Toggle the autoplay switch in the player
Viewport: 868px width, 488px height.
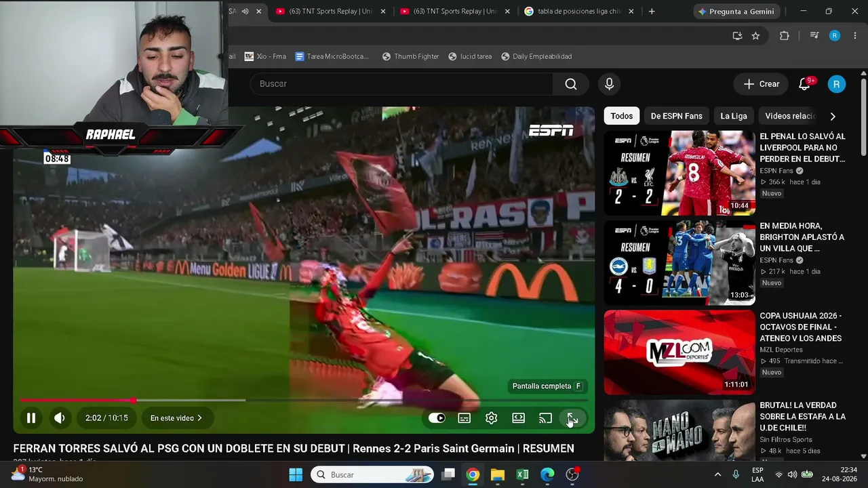(437, 418)
